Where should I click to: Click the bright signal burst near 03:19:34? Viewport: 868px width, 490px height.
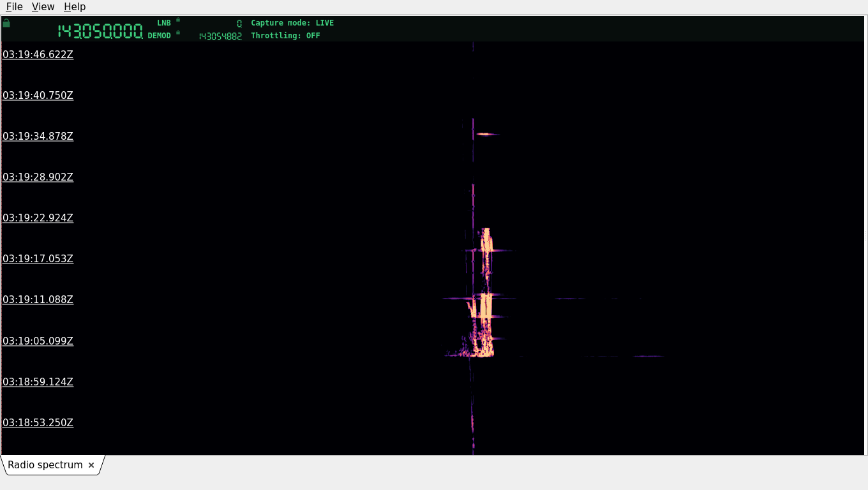coord(486,134)
